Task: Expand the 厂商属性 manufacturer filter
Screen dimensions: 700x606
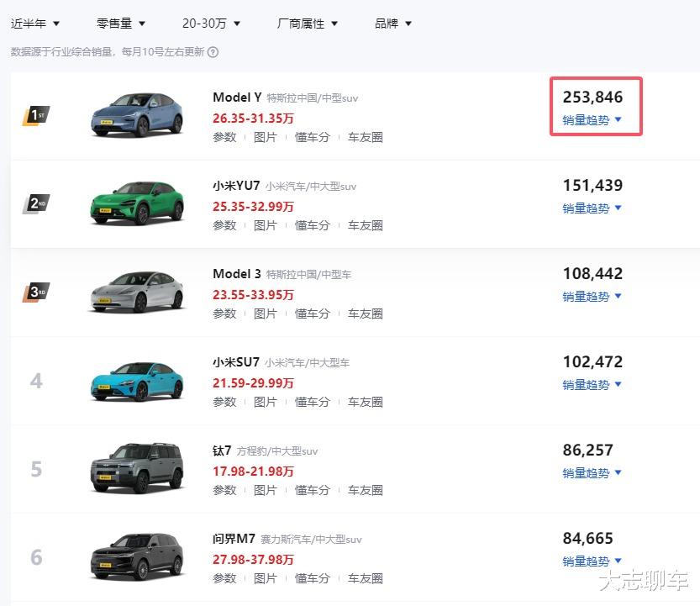Action: pyautogui.click(x=308, y=24)
